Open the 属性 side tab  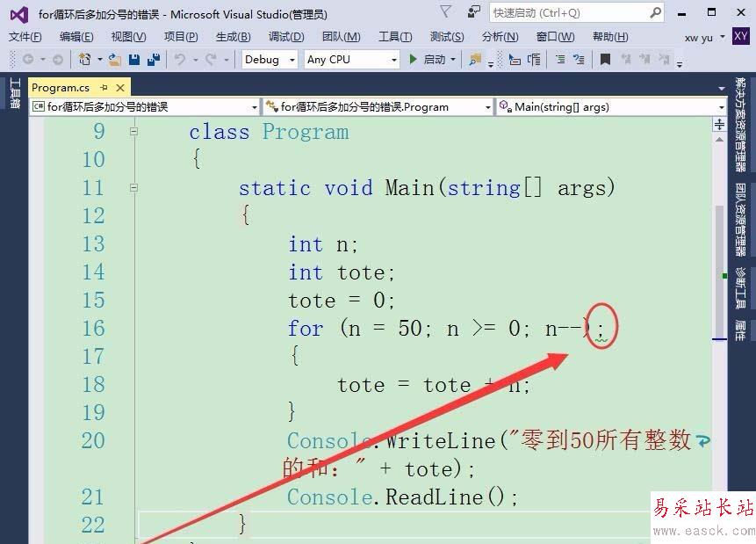coord(740,330)
